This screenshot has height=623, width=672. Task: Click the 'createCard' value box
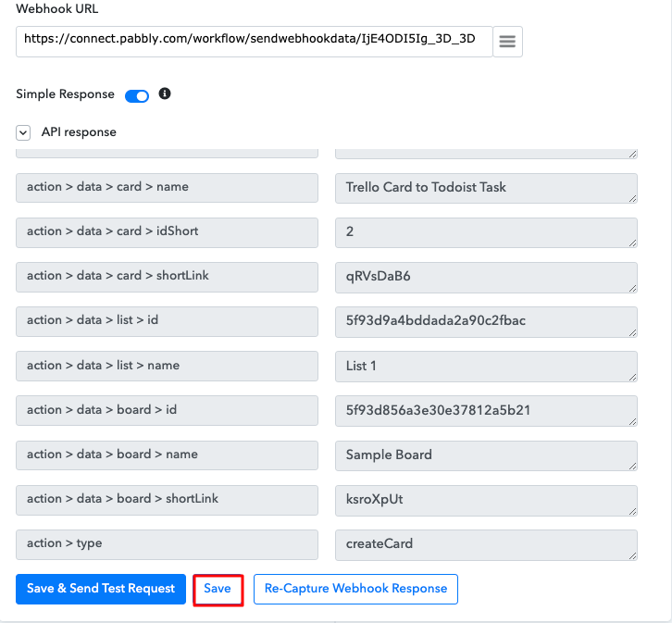(486, 545)
